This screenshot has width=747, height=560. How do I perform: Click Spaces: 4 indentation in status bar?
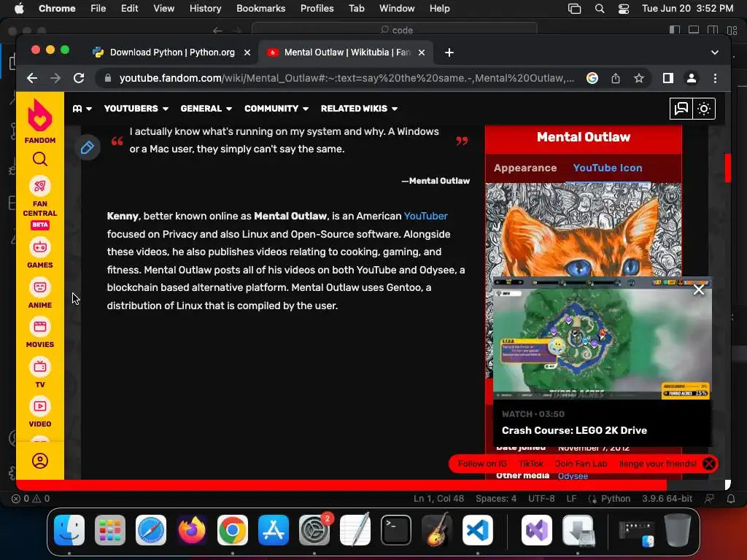pyautogui.click(x=496, y=499)
